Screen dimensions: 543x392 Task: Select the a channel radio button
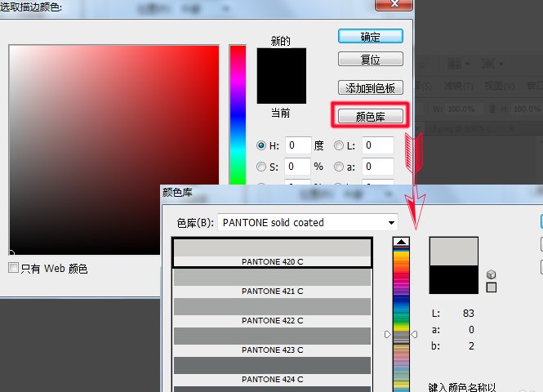tap(338, 167)
